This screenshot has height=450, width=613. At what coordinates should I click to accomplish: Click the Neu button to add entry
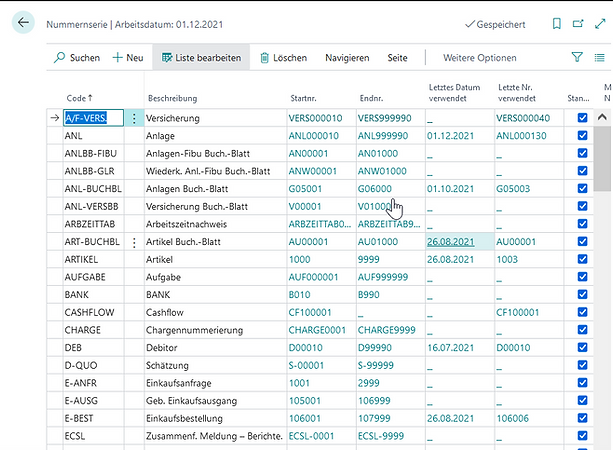(x=127, y=58)
